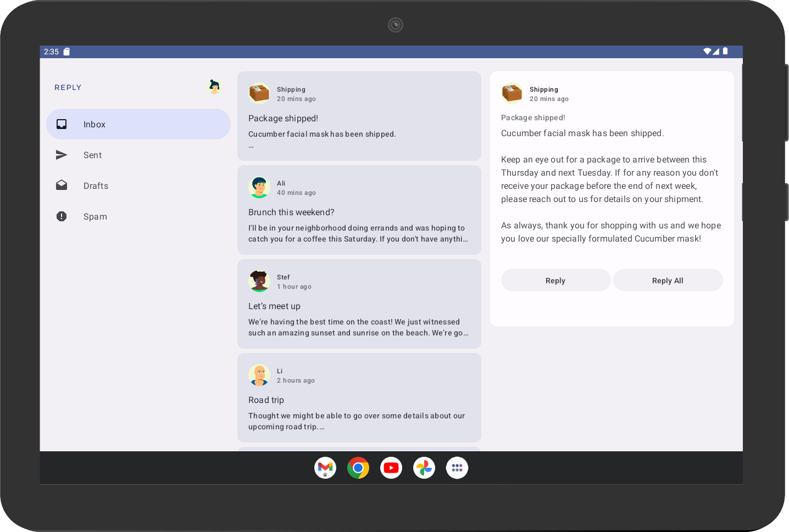Open the app drawer grid icon

457,467
